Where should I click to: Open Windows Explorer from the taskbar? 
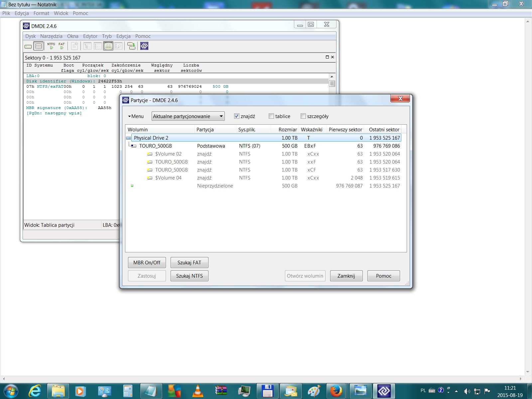tap(58, 391)
